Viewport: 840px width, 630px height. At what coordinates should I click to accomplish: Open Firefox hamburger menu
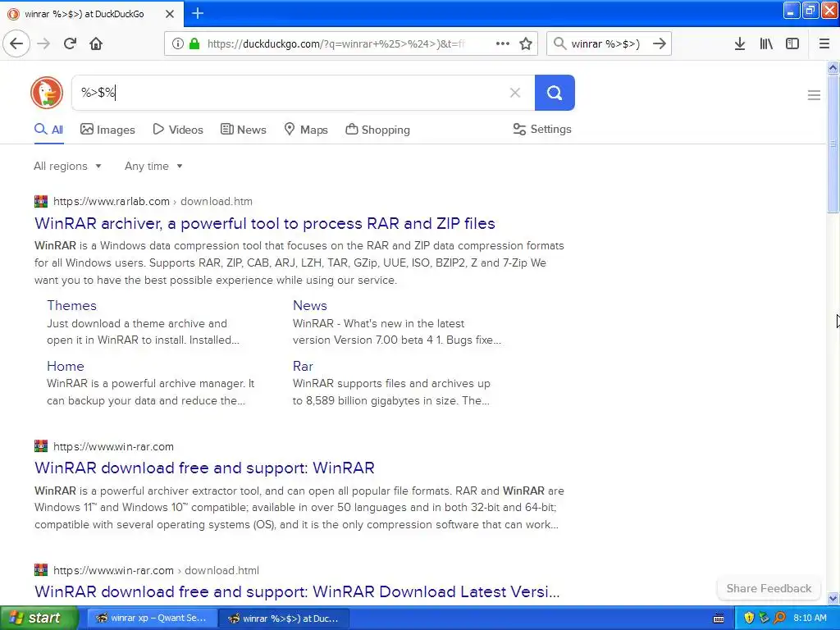tap(824, 43)
